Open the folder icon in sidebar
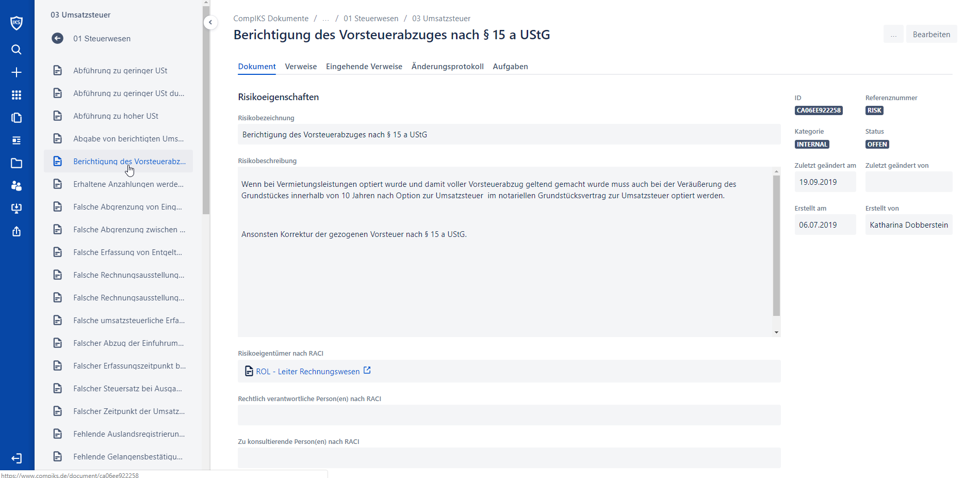The image size is (980, 478). 17,163
